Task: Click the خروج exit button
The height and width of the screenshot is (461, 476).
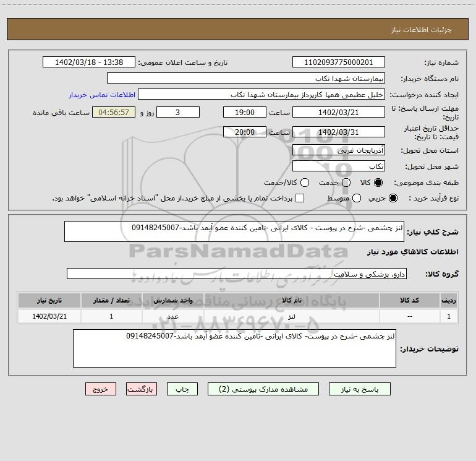Action: [101, 389]
